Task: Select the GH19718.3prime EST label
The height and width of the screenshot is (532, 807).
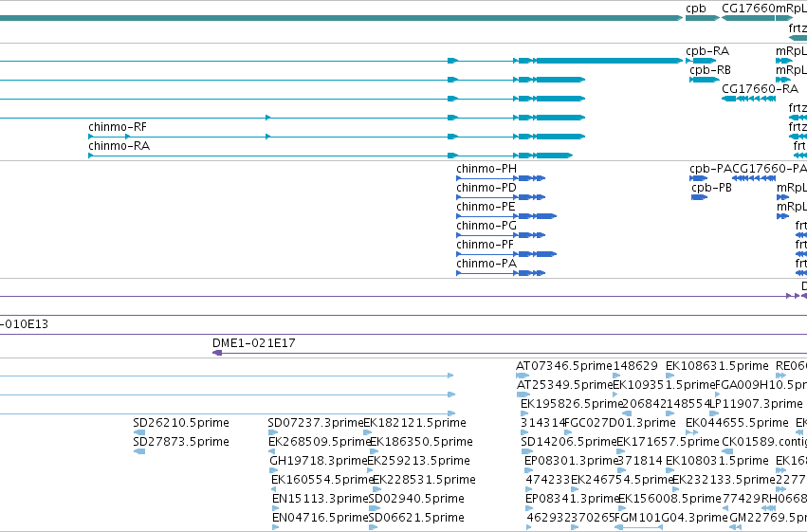Action: coord(319,461)
